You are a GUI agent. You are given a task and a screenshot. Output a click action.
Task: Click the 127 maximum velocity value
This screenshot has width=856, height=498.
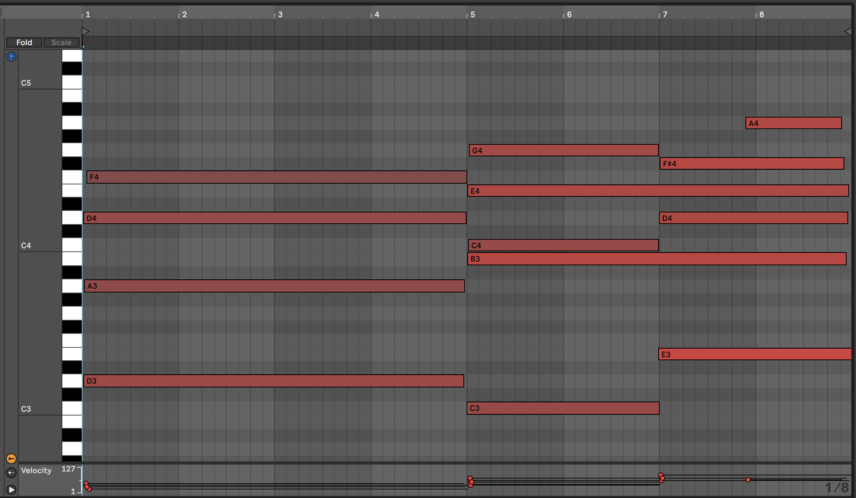(x=68, y=469)
